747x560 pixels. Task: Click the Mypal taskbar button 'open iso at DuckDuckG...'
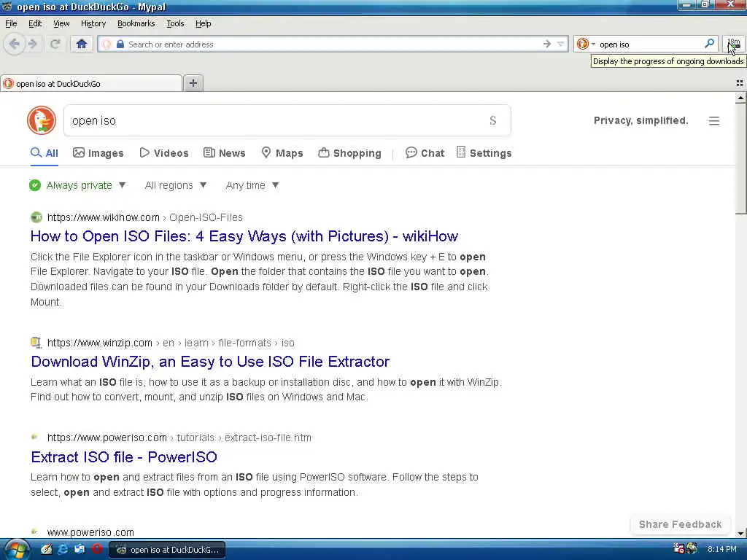167,550
